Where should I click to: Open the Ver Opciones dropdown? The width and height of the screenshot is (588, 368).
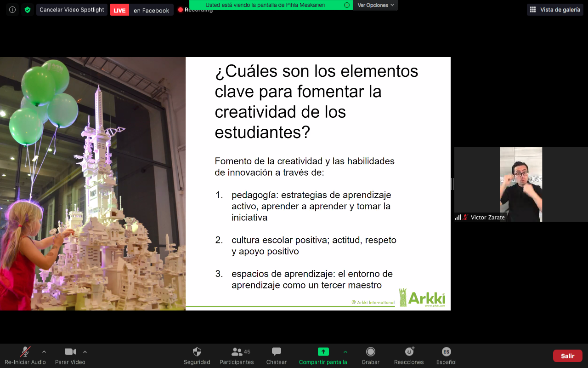pos(375,5)
